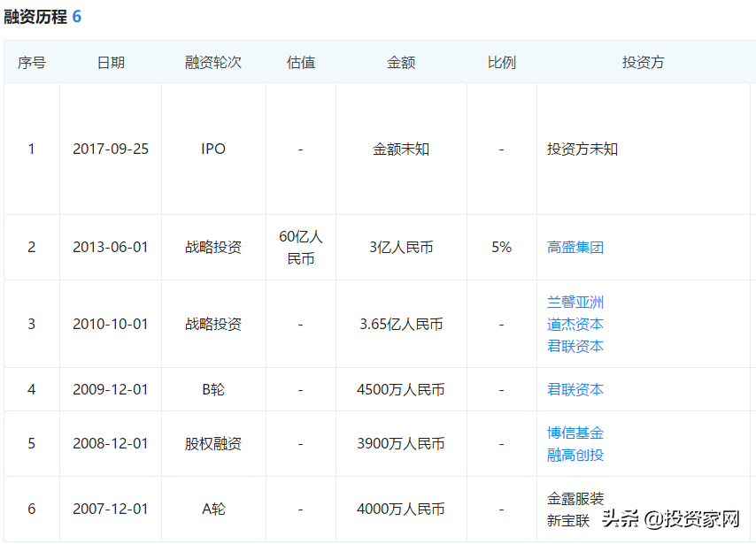Screen dimensions: 756x544
Task: Click 君联资本 in the 2010-10-01 row
Action: point(575,347)
